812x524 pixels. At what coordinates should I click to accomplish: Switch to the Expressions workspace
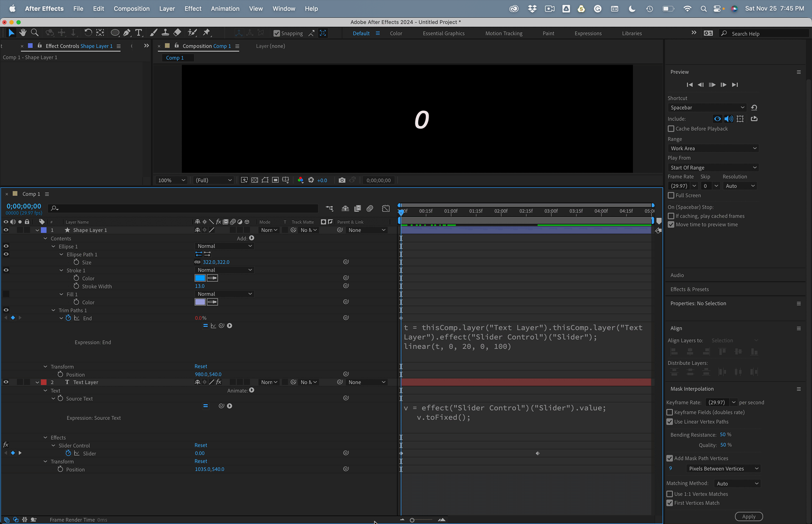tap(588, 33)
